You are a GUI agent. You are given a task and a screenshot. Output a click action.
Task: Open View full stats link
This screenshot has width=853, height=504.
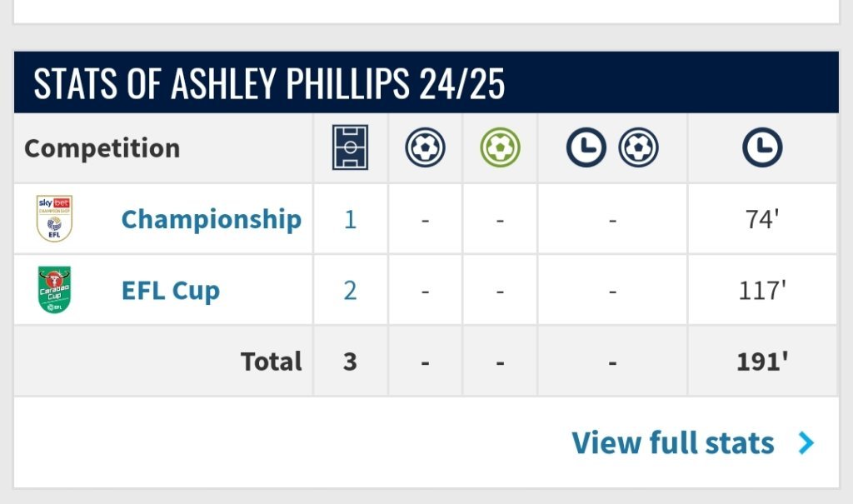(x=672, y=442)
